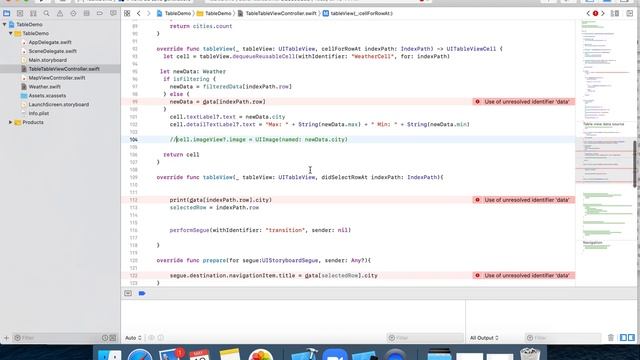
Task: Open the Issue navigator warning icon
Action: point(60,13)
